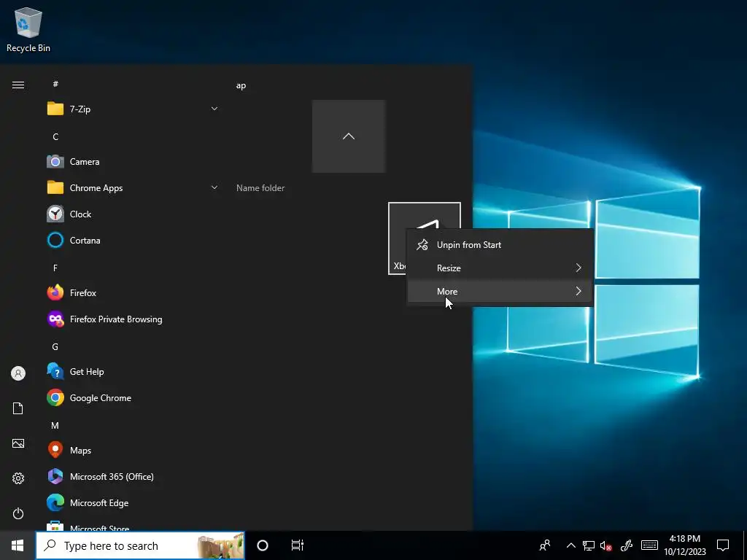Click the Windows Ink pen icon in tray
Image resolution: width=747 pixels, height=560 pixels.
click(627, 545)
